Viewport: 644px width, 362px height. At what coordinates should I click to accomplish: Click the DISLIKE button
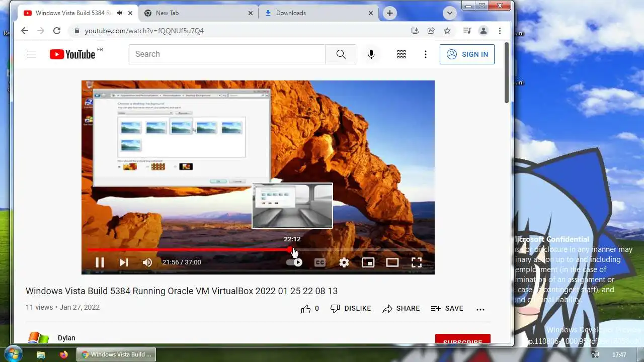(x=351, y=309)
